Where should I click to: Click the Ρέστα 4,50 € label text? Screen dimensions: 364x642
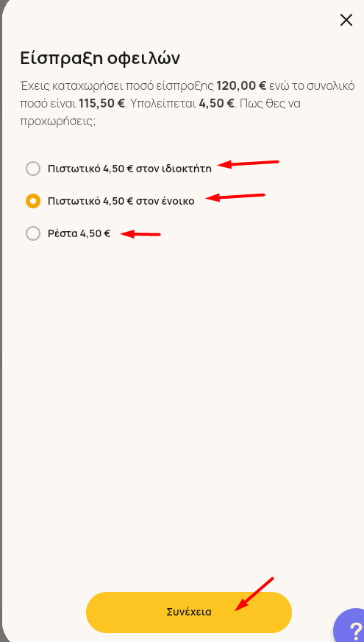point(79,234)
